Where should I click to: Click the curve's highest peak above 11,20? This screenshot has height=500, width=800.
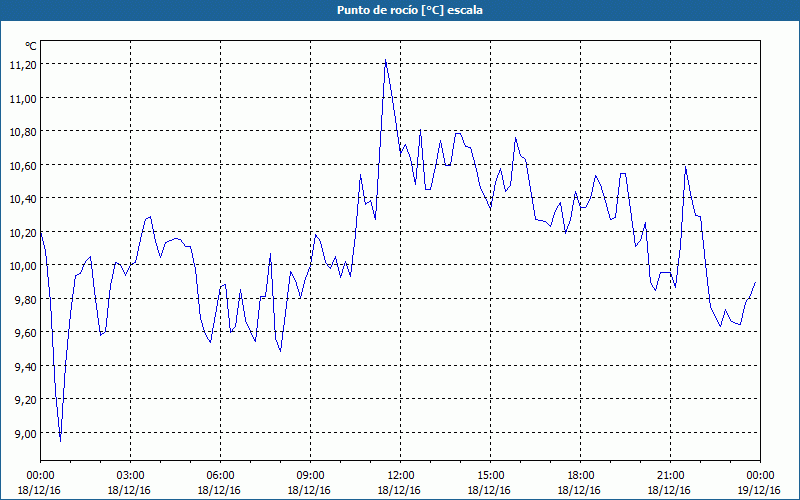coord(385,60)
